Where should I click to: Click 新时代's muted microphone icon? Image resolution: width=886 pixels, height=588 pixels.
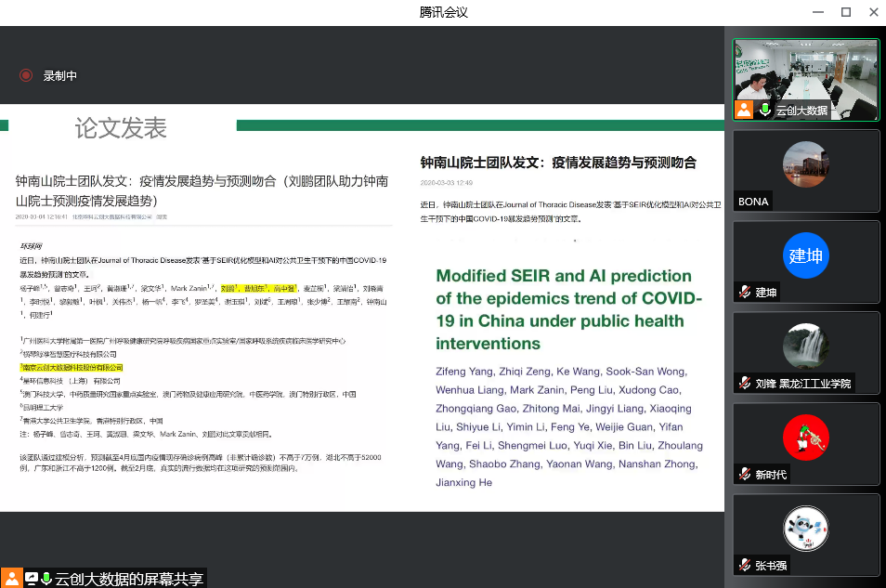click(x=744, y=475)
